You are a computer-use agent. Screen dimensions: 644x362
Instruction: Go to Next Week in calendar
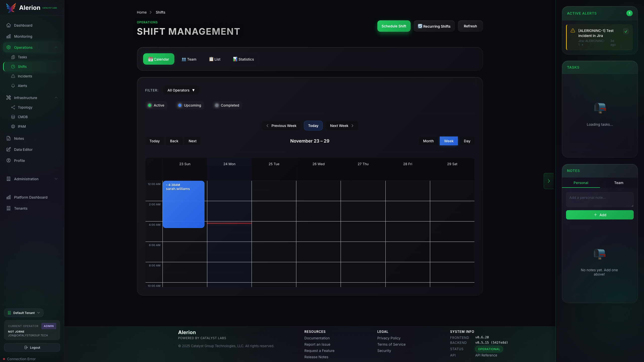[x=342, y=126]
